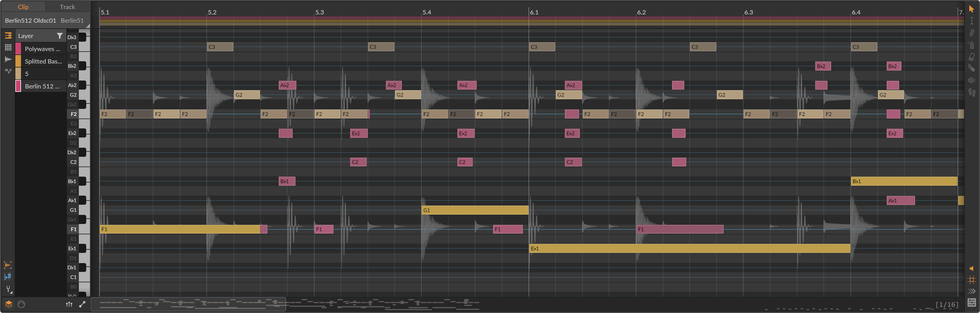
Task: Toggle enharmonic flat/sharp note naming
Action: [x=8, y=276]
